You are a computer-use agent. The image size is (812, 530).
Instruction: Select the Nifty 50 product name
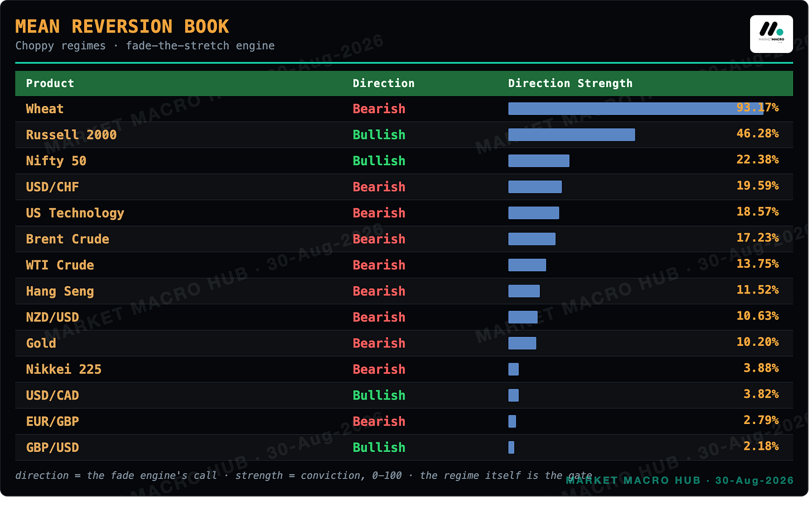(56, 161)
